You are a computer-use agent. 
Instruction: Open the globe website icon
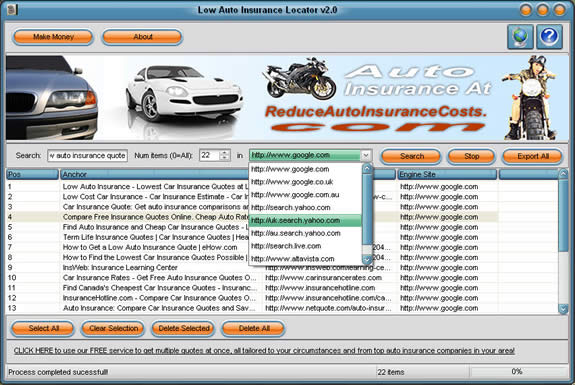pos(520,37)
